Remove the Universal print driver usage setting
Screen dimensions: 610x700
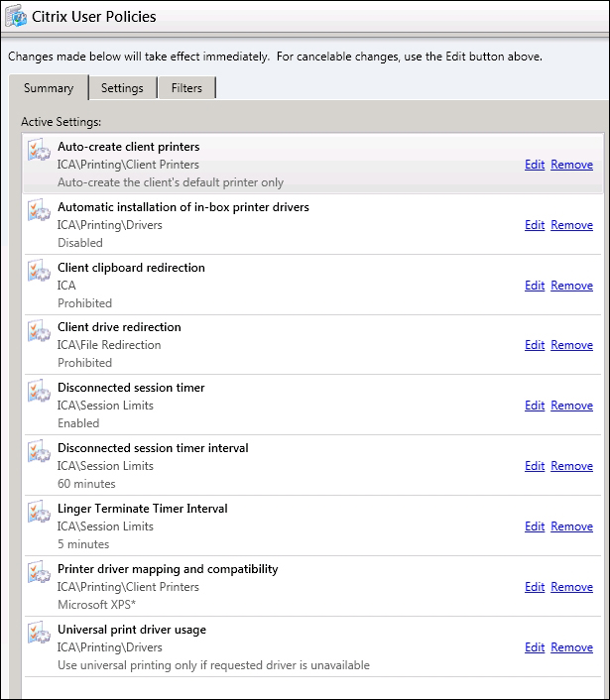click(571, 647)
